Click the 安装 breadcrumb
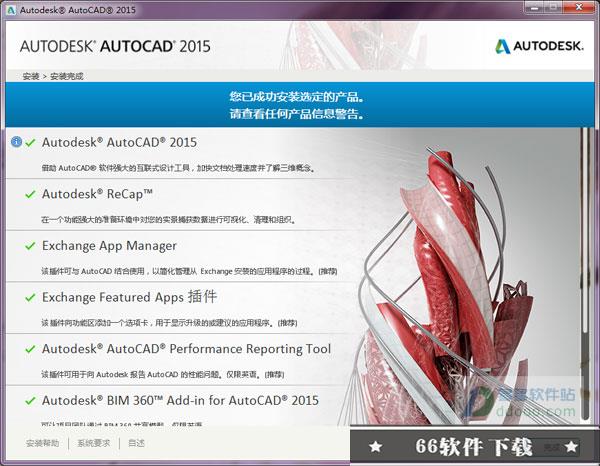Viewport: 600px width, 466px height. tap(31, 76)
